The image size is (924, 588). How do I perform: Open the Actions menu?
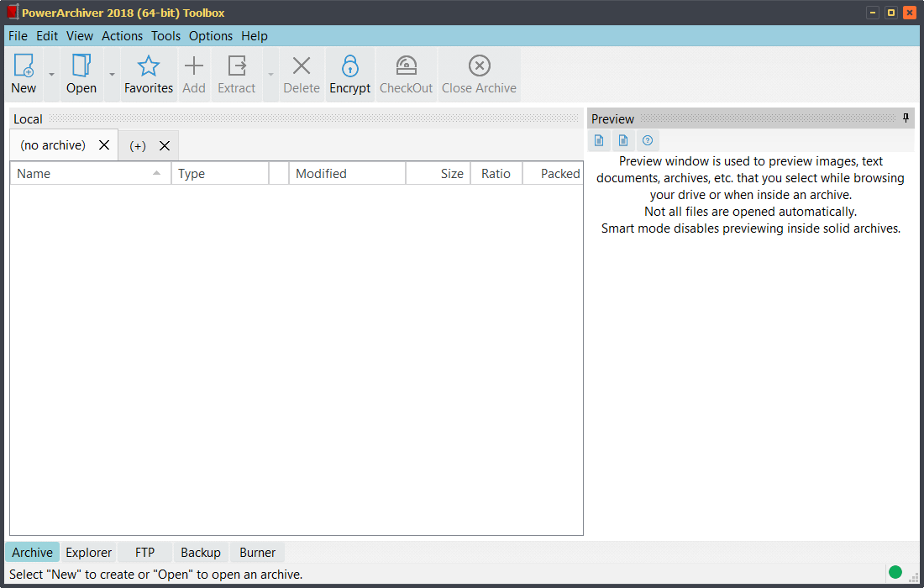pos(122,36)
